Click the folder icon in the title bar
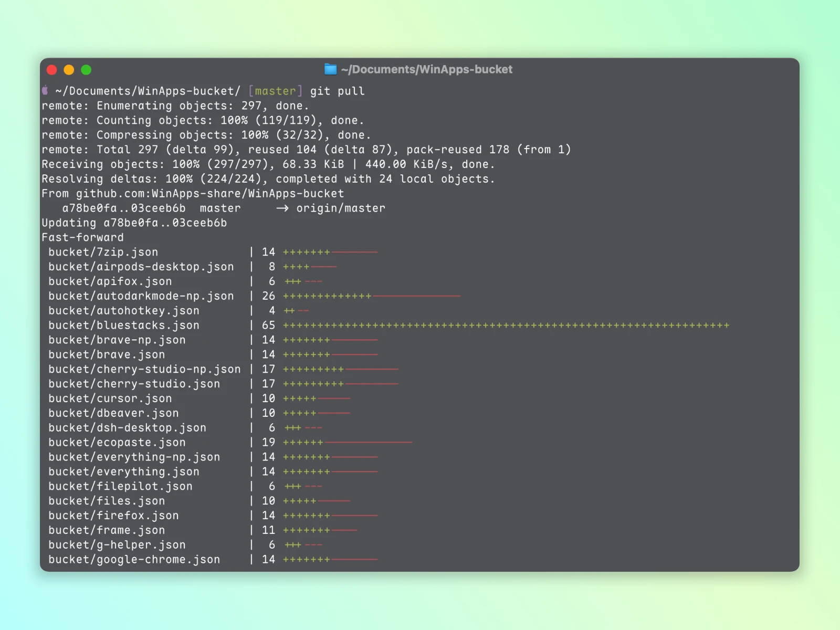840x630 pixels. pyautogui.click(x=330, y=69)
